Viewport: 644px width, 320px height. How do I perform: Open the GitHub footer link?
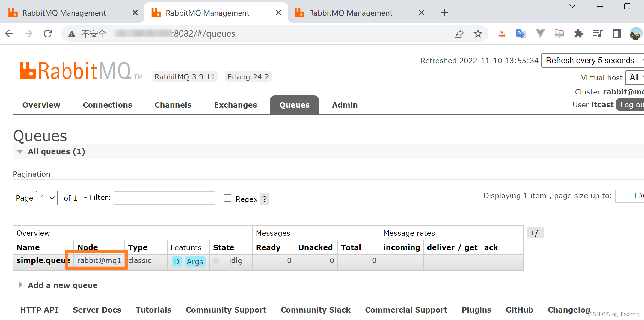pyautogui.click(x=520, y=310)
